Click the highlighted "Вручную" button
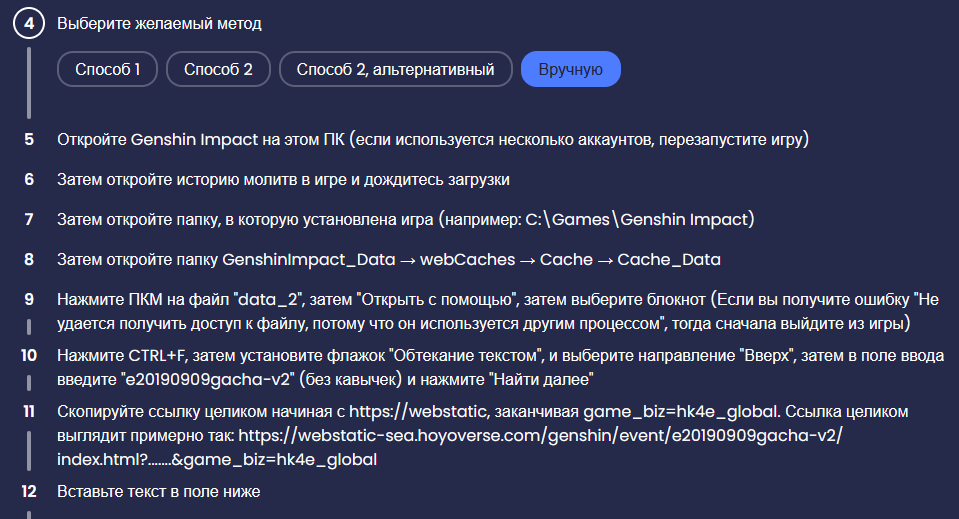959x519 pixels. pos(571,69)
